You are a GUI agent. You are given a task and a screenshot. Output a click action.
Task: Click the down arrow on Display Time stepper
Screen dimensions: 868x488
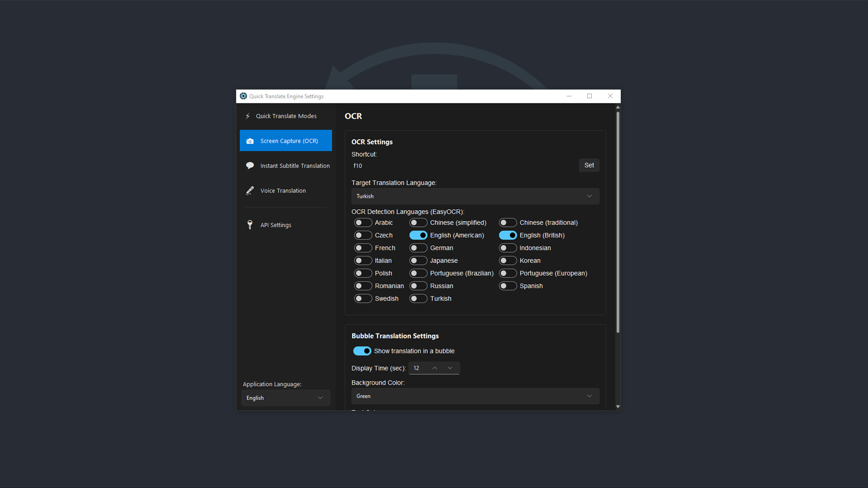[450, 368]
